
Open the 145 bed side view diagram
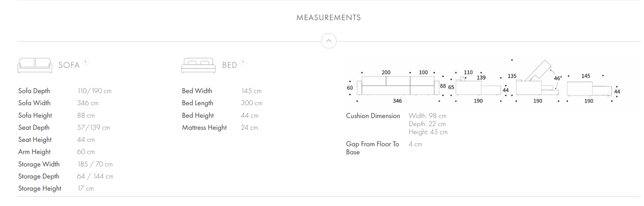(x=591, y=88)
